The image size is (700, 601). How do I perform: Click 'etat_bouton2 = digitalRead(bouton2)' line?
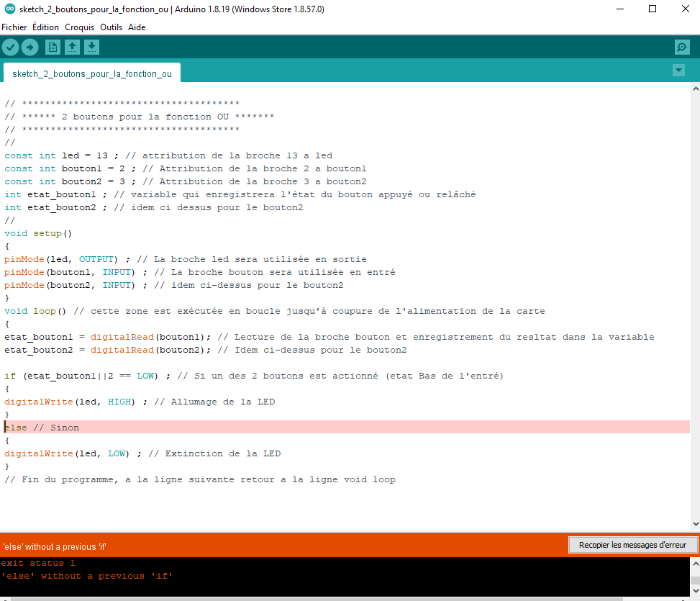205,350
